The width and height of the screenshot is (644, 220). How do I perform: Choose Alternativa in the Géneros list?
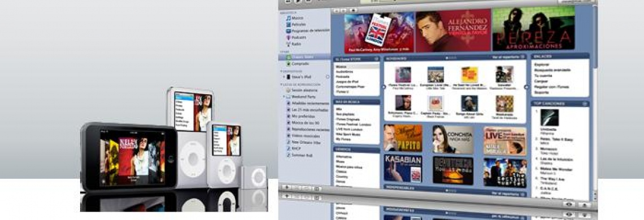[343, 157]
